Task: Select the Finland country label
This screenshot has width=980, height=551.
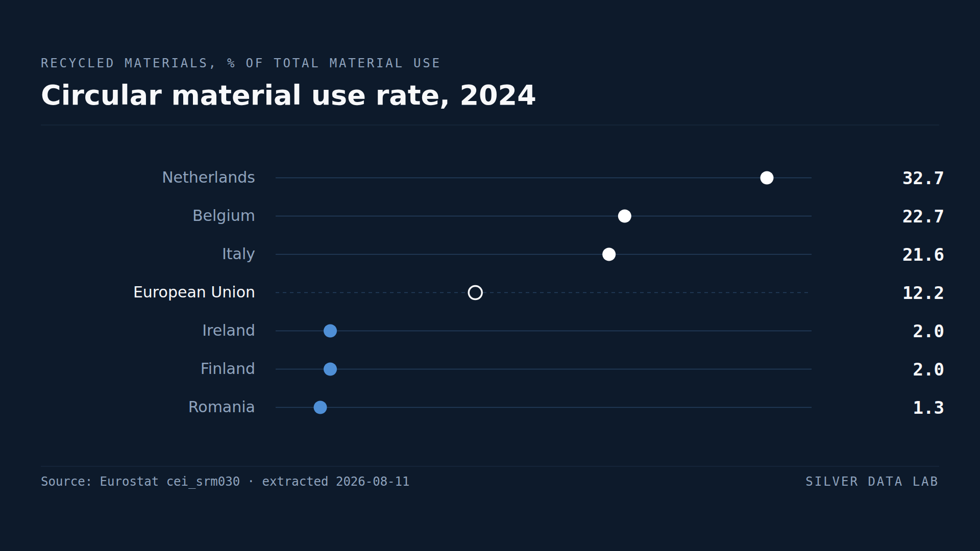Action: tap(228, 369)
